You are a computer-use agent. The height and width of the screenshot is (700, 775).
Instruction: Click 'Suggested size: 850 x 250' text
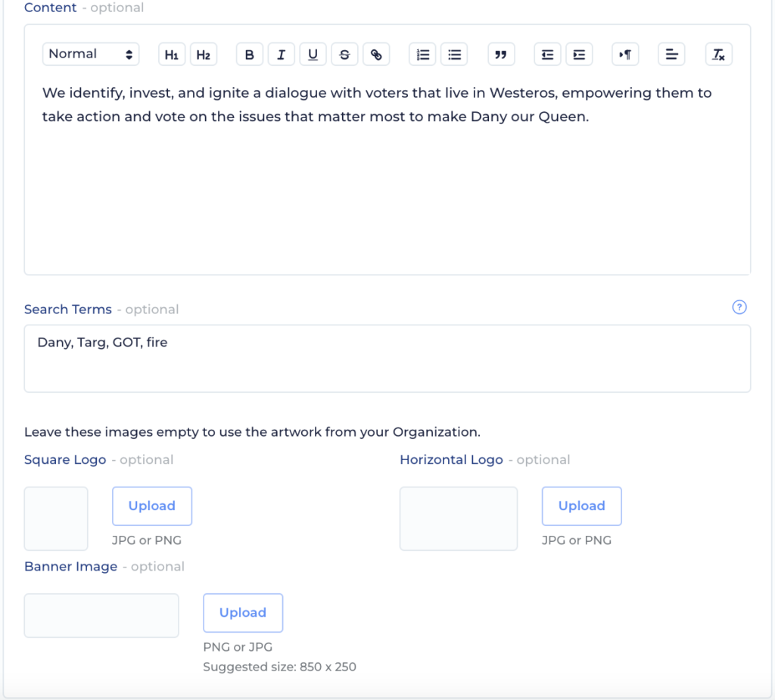[280, 667]
